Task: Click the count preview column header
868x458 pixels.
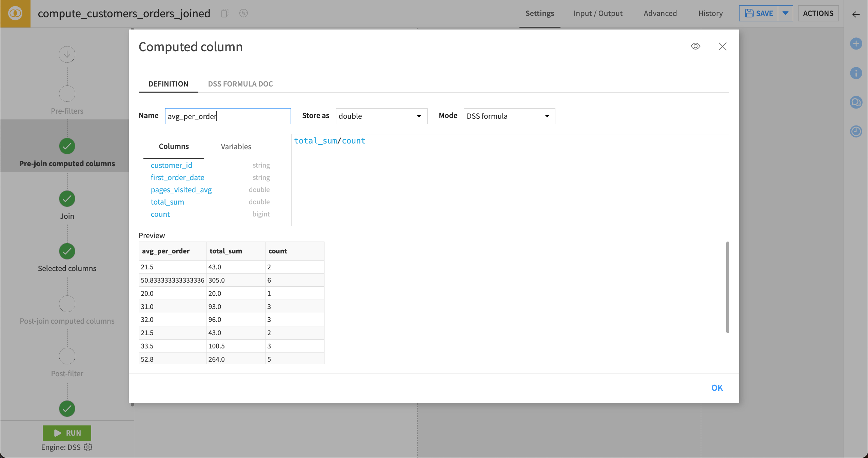Action: (295, 251)
